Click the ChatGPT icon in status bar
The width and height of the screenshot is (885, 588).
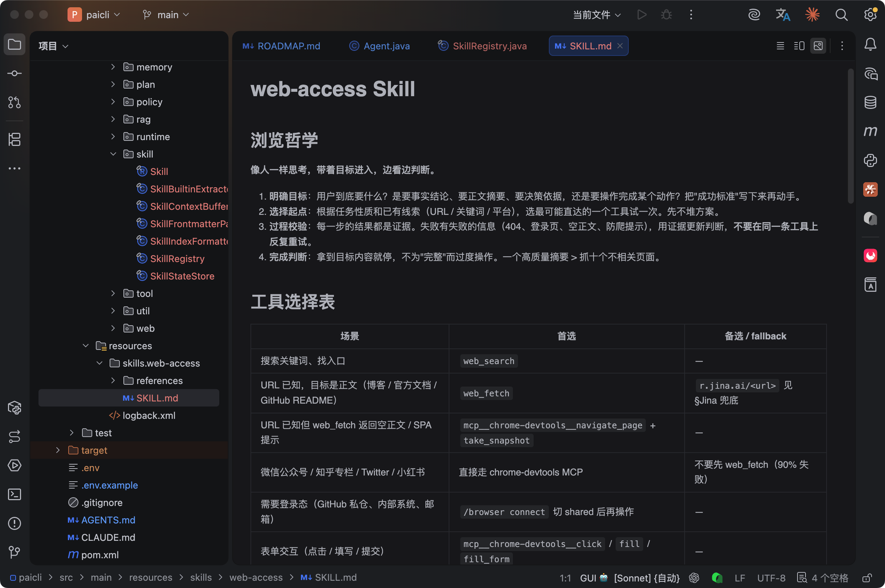pos(694,577)
